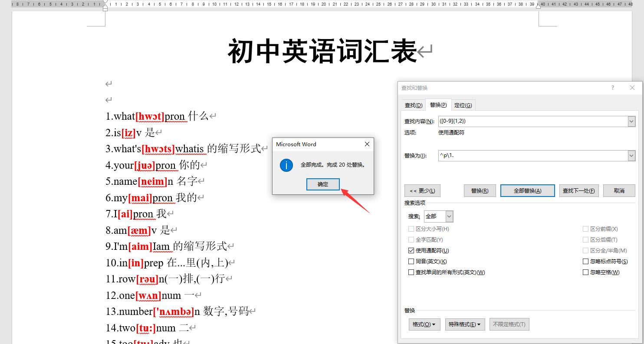Click the line 12.one[wʌn]num 一
The image size is (644, 344).
point(150,295)
